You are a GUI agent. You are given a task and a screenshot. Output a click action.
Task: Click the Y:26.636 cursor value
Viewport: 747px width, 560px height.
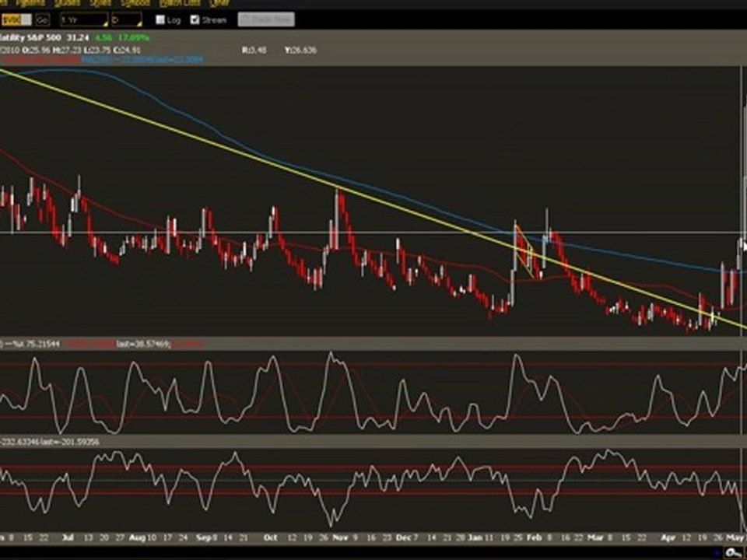(300, 50)
